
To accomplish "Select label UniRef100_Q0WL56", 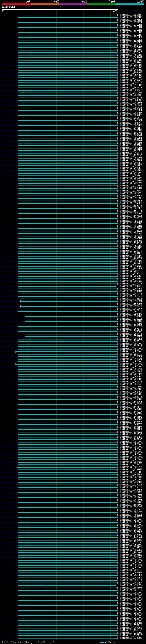I will pyautogui.click(x=131, y=276).
